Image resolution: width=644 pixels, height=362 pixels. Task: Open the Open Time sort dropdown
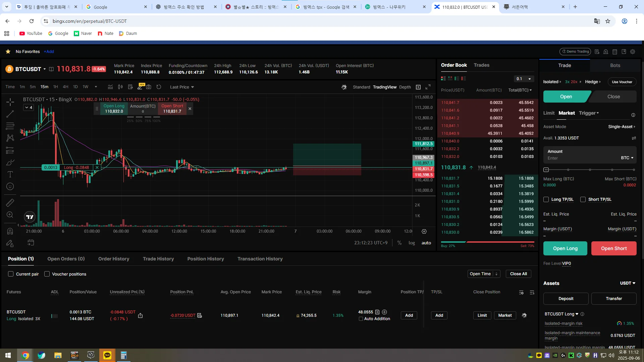click(484, 274)
